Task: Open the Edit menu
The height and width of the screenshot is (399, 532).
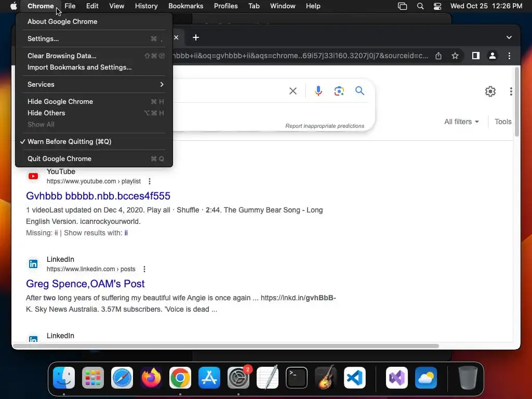Action: [92, 6]
